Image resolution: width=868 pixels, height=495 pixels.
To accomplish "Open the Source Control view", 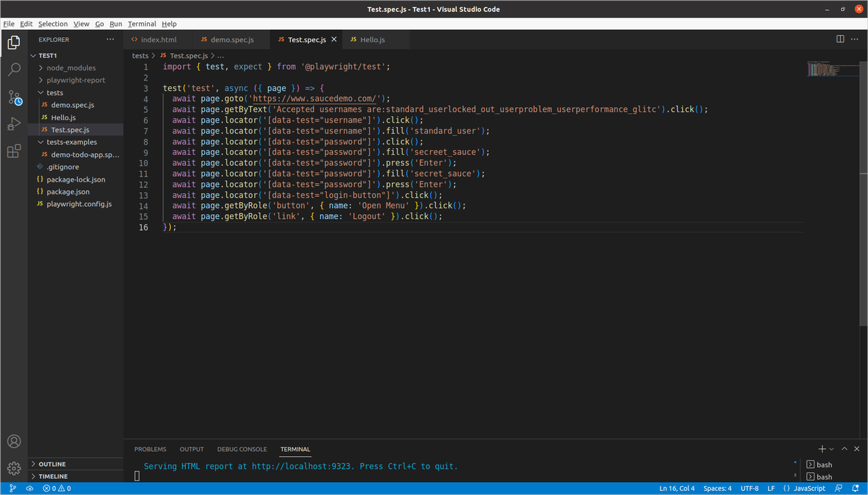I will 14,97.
